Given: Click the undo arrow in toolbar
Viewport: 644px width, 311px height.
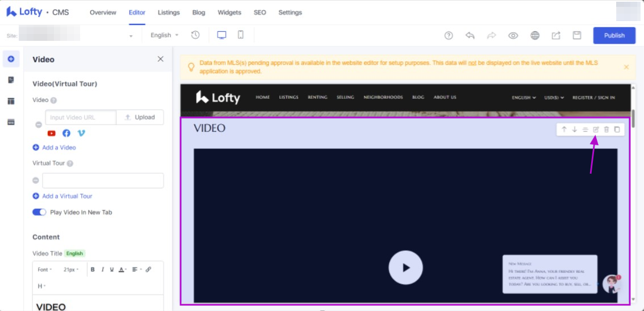Looking at the screenshot, I should 470,35.
